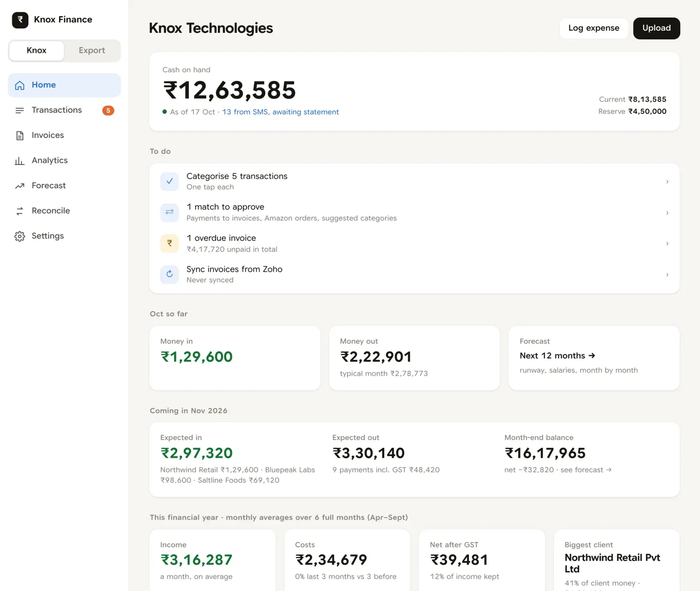Click the Transactions list icon
Screen dimensions: 700x591
pyautogui.click(x=20, y=110)
